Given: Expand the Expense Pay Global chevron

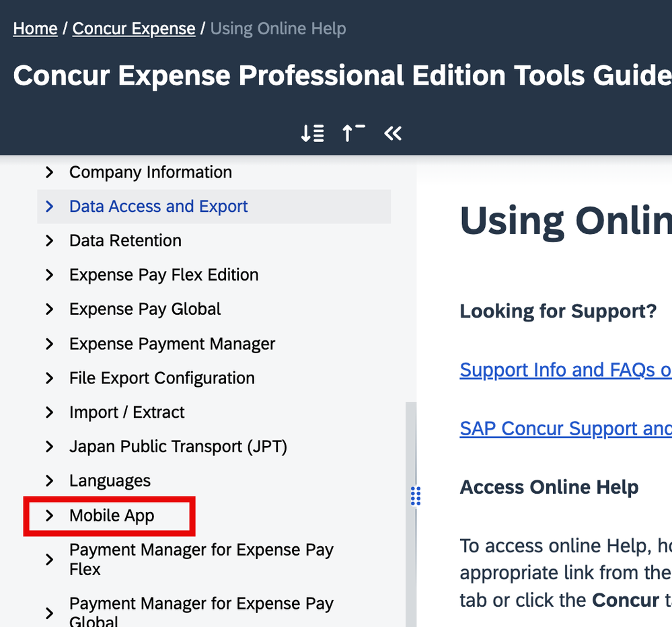Looking at the screenshot, I should click(x=50, y=309).
